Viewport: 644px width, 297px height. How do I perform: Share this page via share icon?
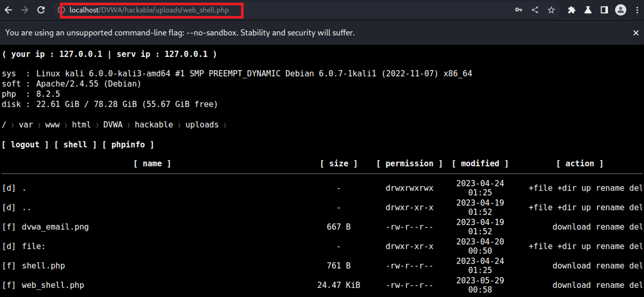(535, 10)
